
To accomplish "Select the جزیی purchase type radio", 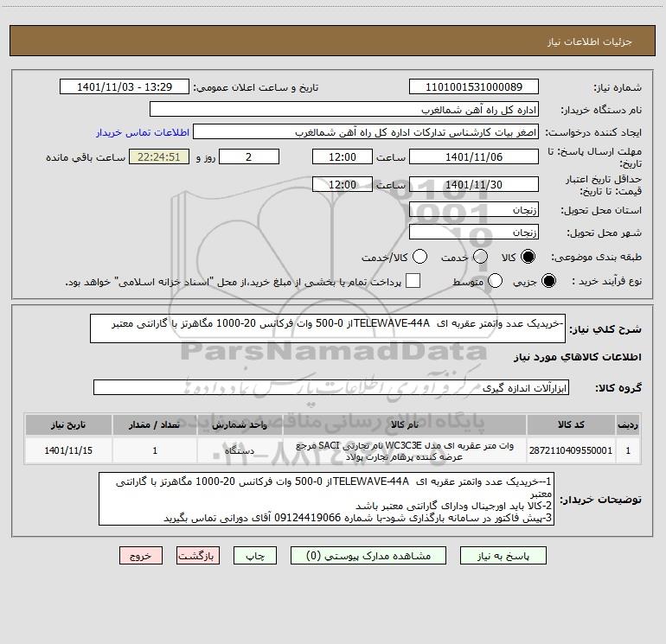I will tap(548, 281).
